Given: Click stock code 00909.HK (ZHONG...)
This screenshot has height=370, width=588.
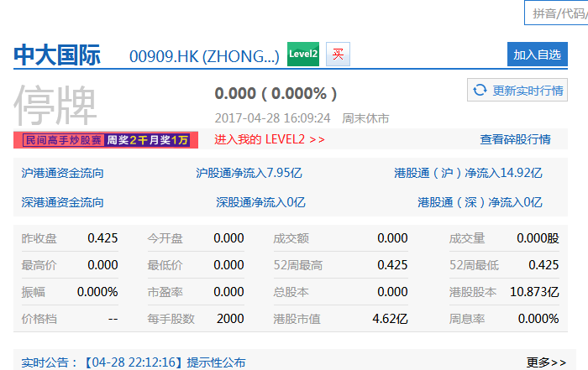Looking at the screenshot, I should point(204,56).
